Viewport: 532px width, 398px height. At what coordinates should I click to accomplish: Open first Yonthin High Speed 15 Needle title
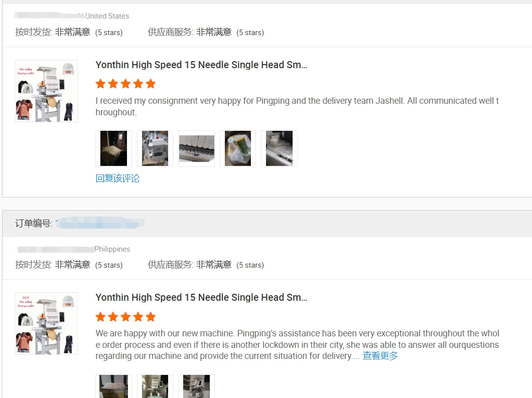201,65
